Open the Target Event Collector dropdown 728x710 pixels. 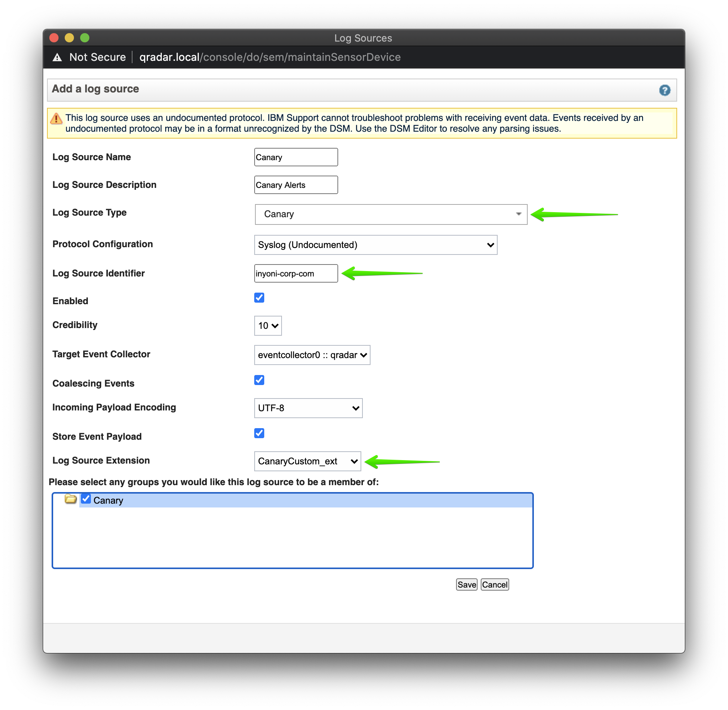coord(312,355)
